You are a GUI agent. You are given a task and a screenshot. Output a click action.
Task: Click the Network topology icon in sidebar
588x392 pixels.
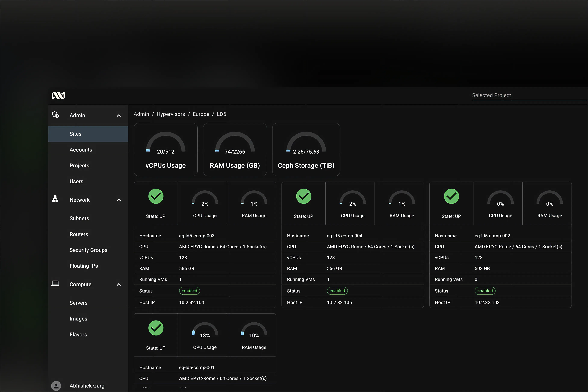coord(55,199)
